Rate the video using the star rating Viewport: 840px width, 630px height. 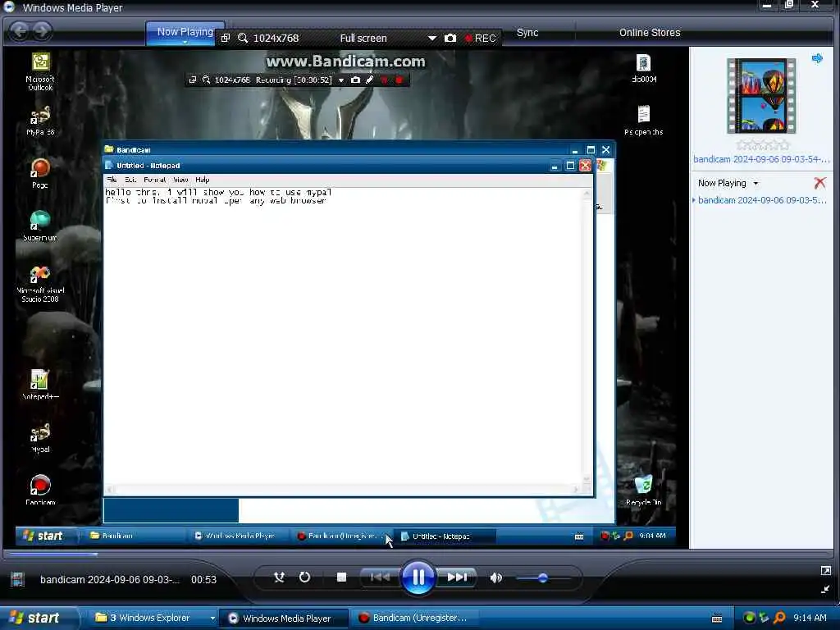tap(762, 144)
